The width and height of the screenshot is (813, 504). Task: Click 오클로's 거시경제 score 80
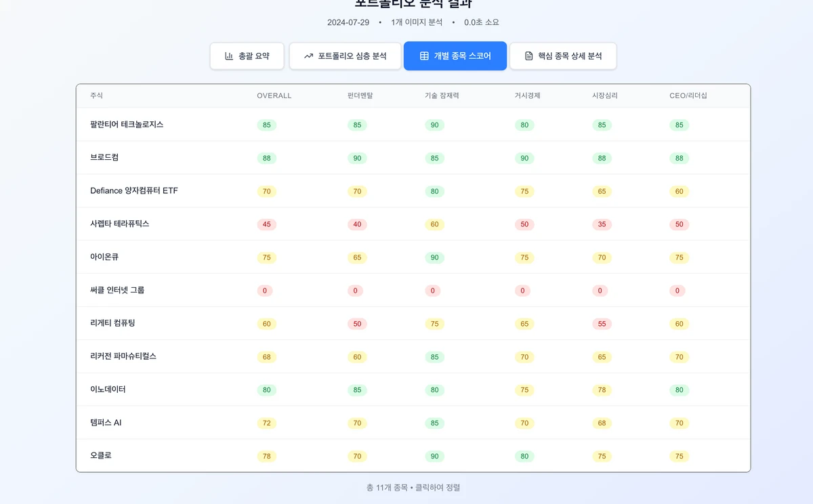pyautogui.click(x=524, y=457)
